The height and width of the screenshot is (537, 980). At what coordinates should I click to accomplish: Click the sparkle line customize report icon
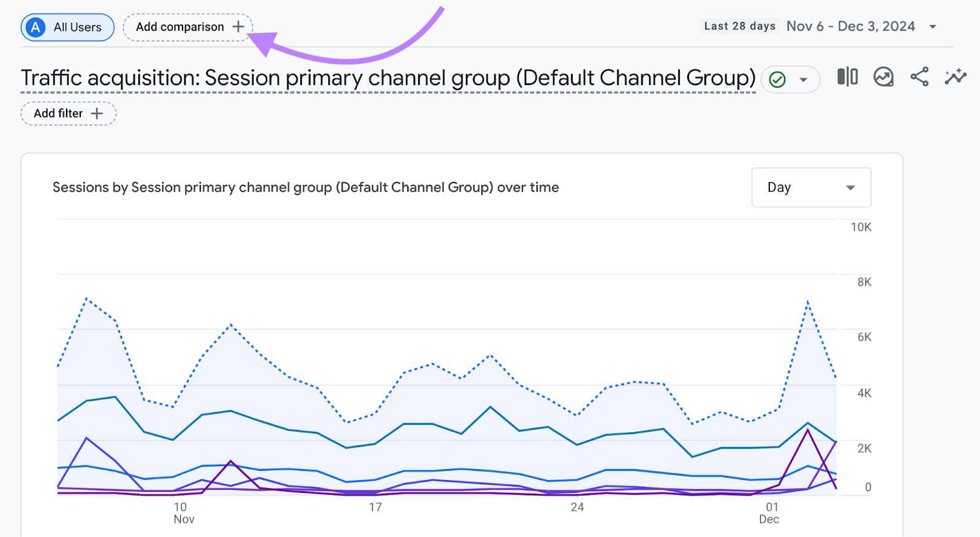coord(955,77)
